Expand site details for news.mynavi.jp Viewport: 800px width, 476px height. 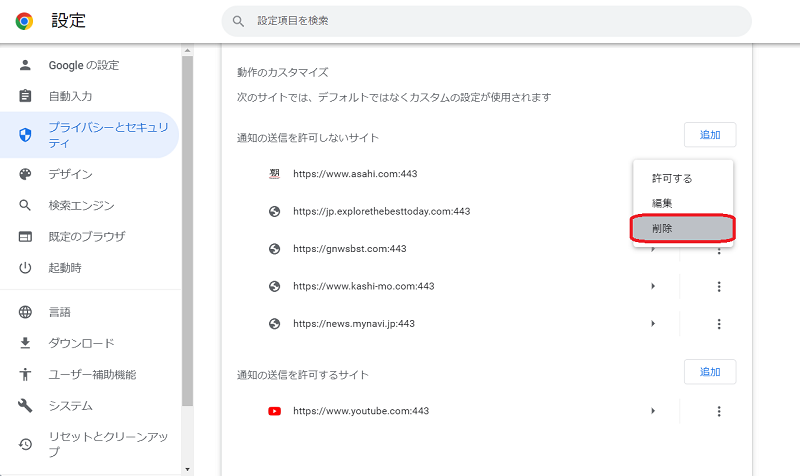pyautogui.click(x=653, y=324)
